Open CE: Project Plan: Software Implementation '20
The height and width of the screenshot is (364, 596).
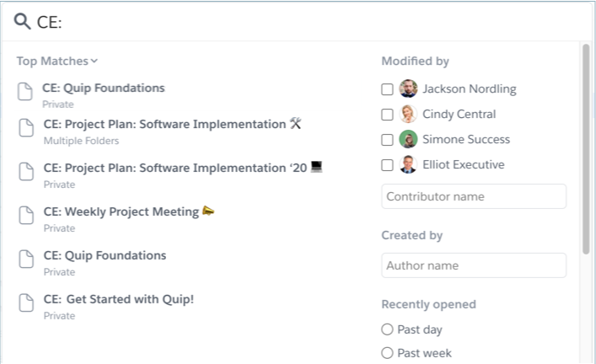[175, 168]
